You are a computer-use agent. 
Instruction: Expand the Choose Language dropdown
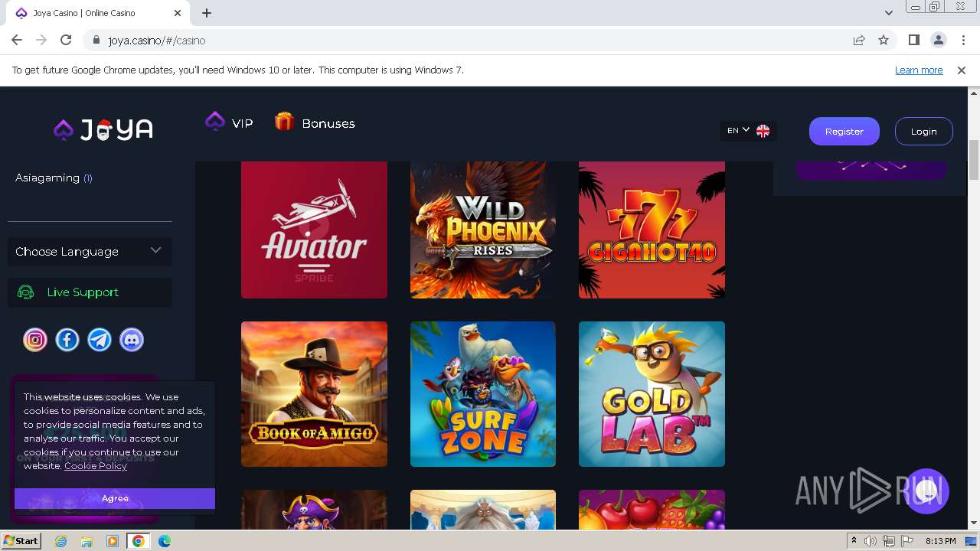pos(90,251)
